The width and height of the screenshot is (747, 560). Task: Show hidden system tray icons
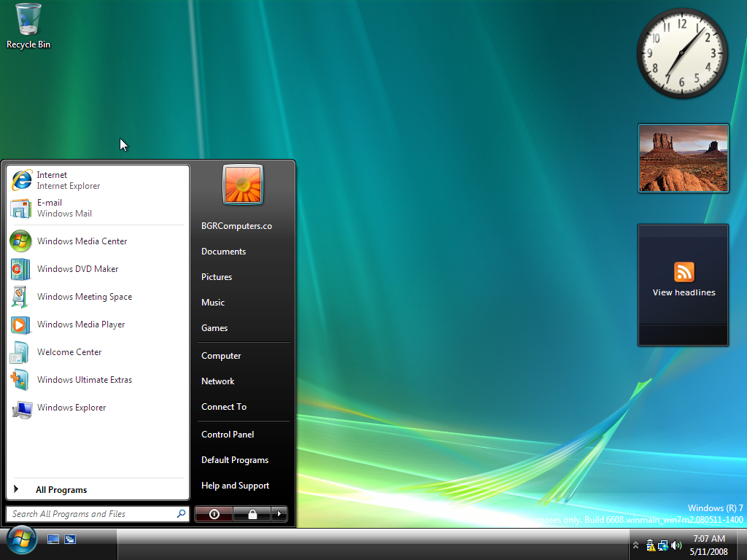pyautogui.click(x=635, y=545)
